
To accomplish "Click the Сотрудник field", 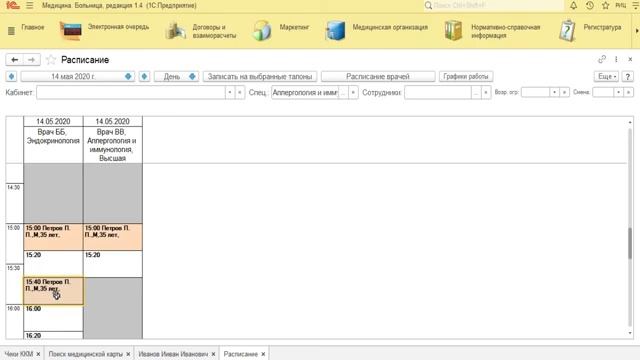I will (438, 93).
